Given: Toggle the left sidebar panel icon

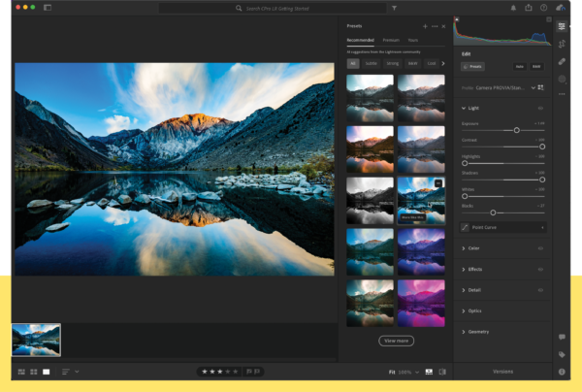Looking at the screenshot, I should click(x=48, y=8).
